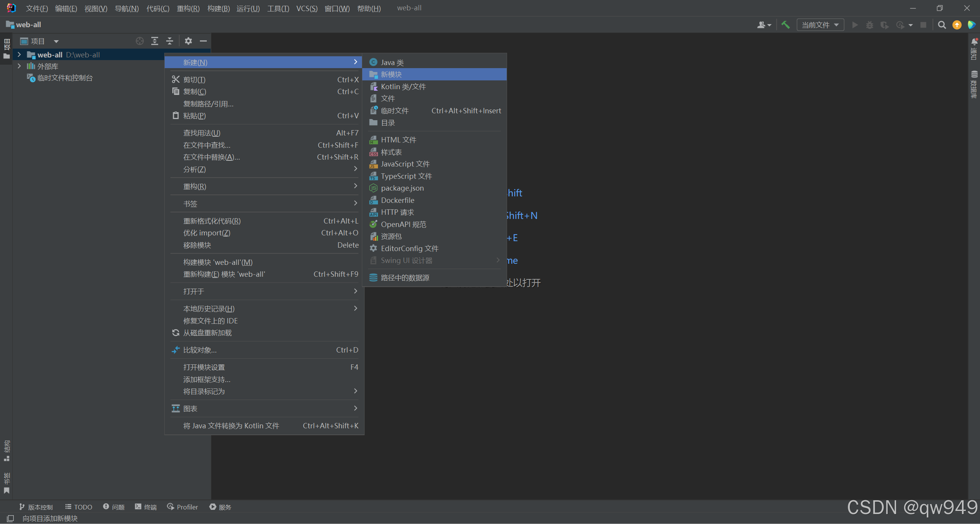
Task: Click the collapse all icon in project toolbar
Action: pos(170,41)
